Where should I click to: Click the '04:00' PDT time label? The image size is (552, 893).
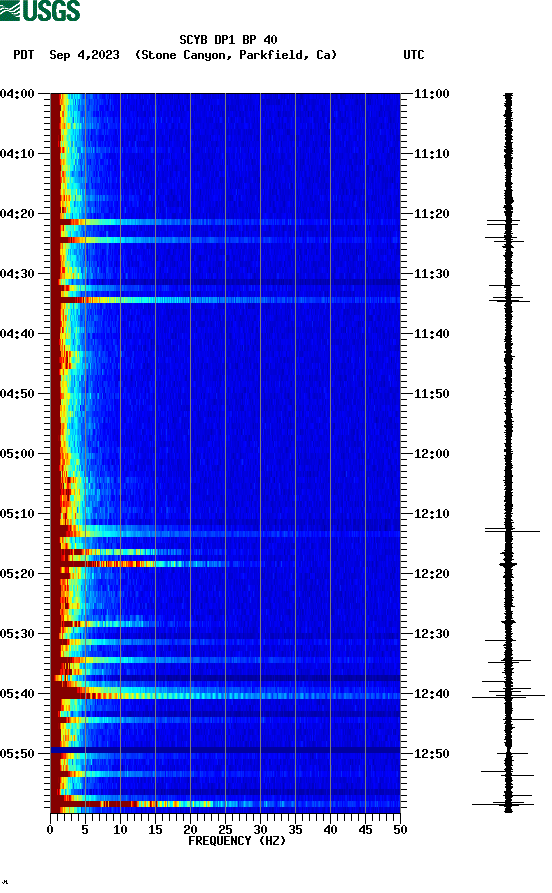17,93
